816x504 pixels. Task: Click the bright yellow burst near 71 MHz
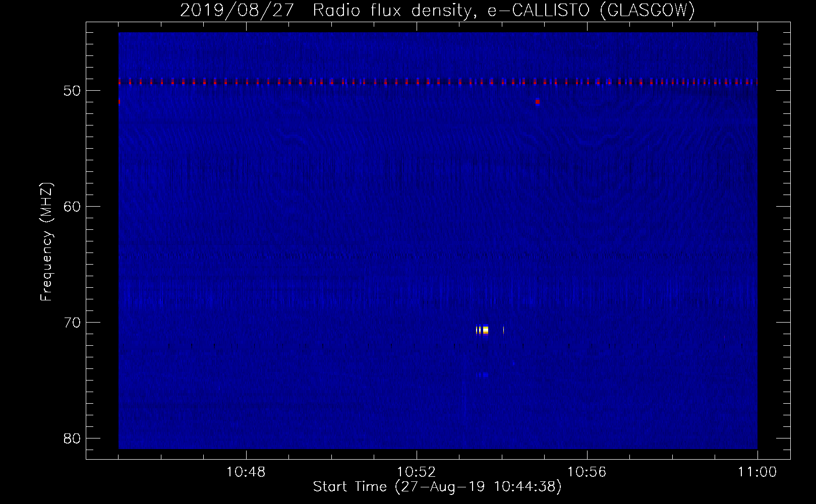(483, 330)
